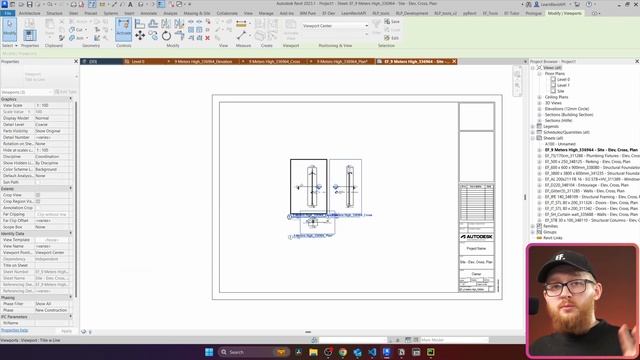Open the Properties palette button in the ribbon
Screen dimensions: 640x360
(x=29, y=35)
